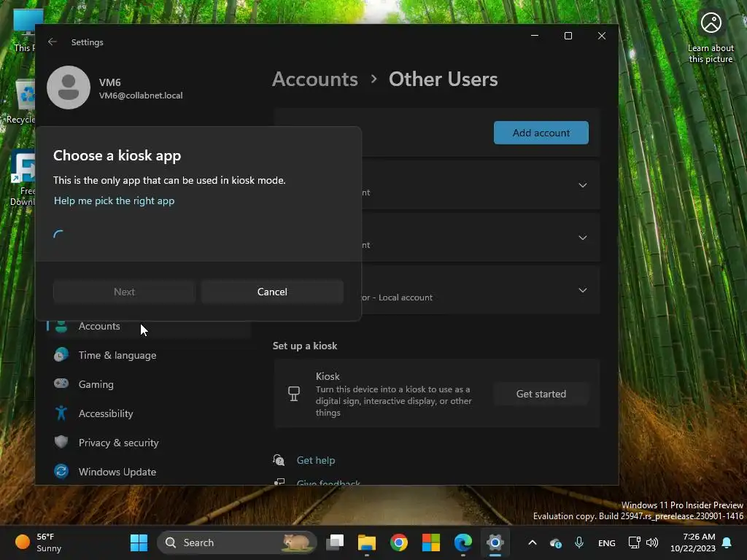Screen dimensions: 747x560
Task: Click the ENG language indicator
Action: click(606, 542)
